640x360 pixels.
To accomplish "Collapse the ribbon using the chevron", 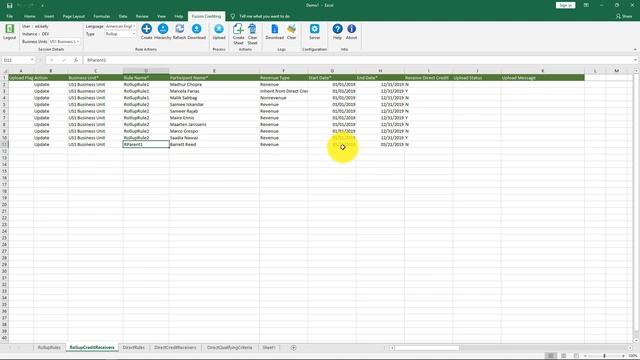I will coord(635,49).
